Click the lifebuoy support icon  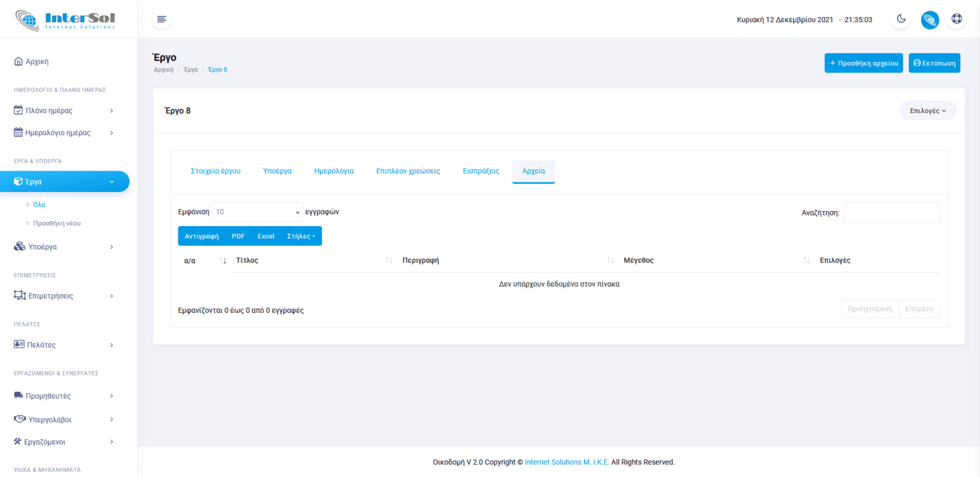tap(956, 19)
